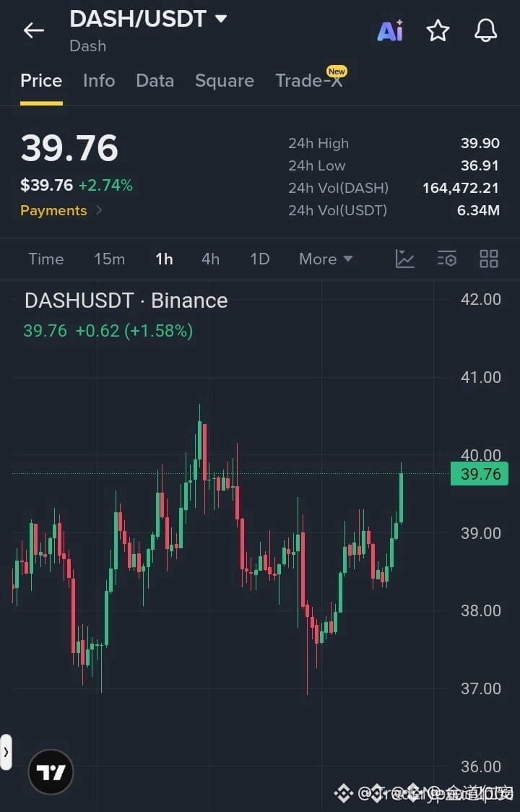520x812 pixels.
Task: Open the DASH/USDT pair selector dropdown
Action: tap(148, 20)
